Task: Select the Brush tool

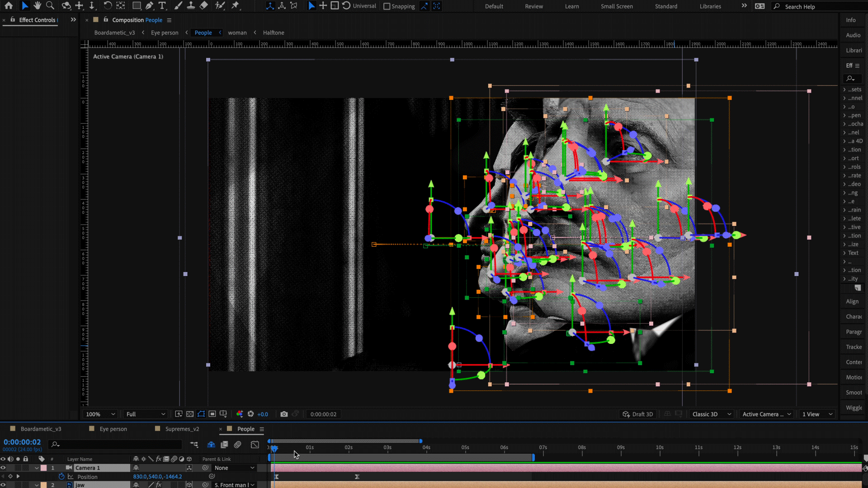Action: pyautogui.click(x=178, y=6)
